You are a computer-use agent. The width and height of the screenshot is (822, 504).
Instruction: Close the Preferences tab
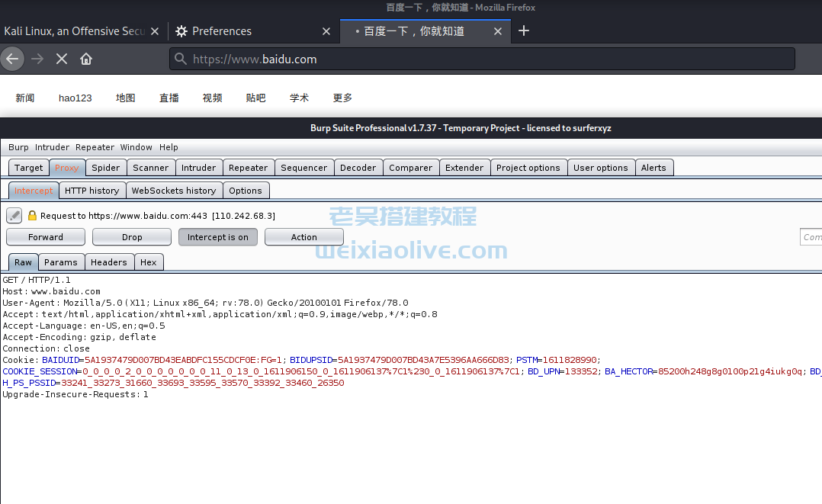326,31
